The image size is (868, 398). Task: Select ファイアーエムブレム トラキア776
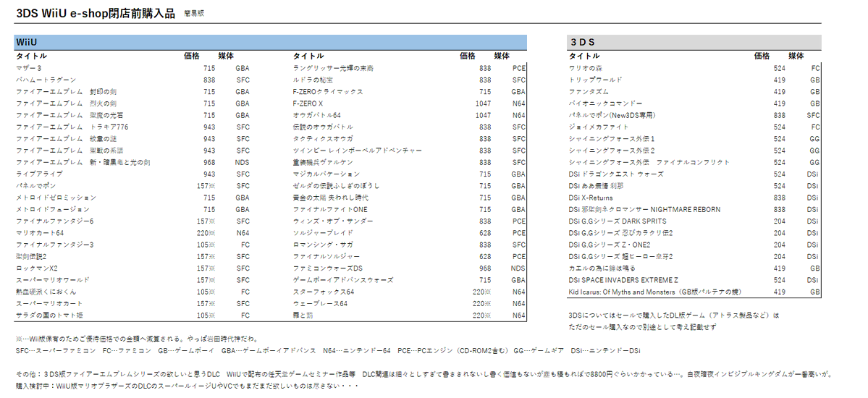pos(72,127)
